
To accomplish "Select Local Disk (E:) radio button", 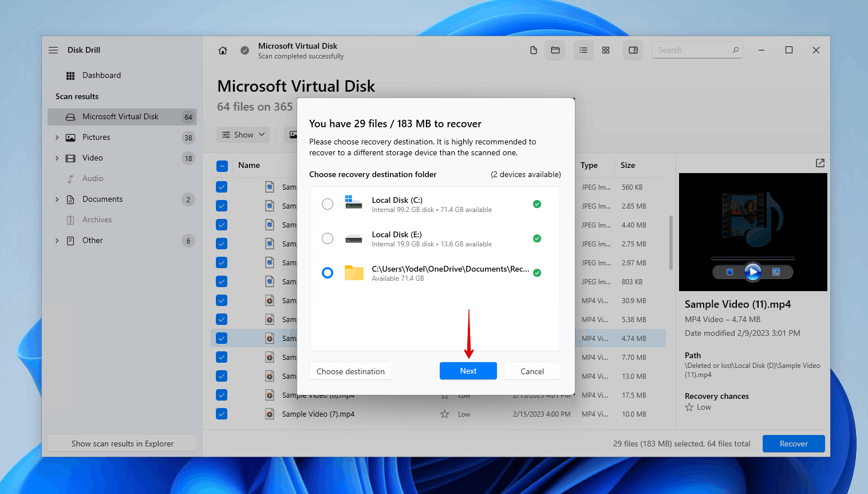I will 328,238.
